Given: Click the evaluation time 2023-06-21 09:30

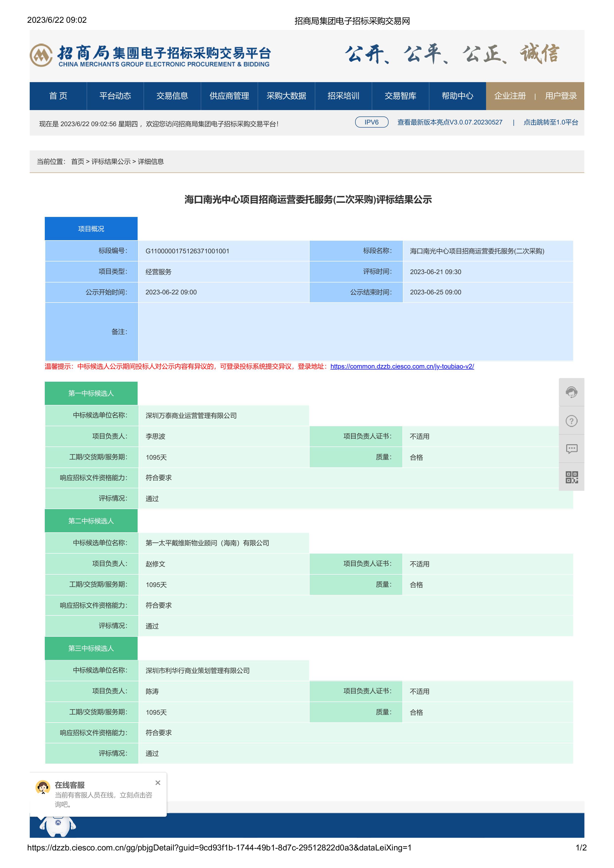Looking at the screenshot, I should (x=435, y=272).
